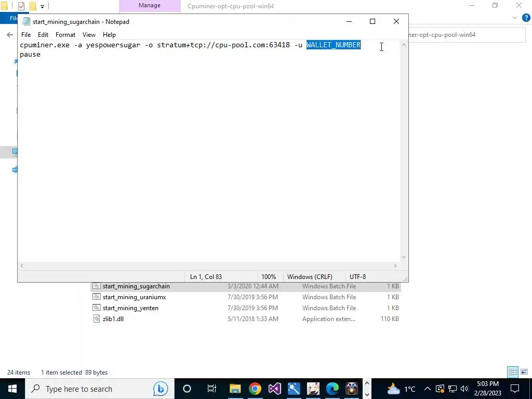Click the Properties checkmark icon in Quick Access Toolbar
The image size is (532, 399).
(x=21, y=6)
